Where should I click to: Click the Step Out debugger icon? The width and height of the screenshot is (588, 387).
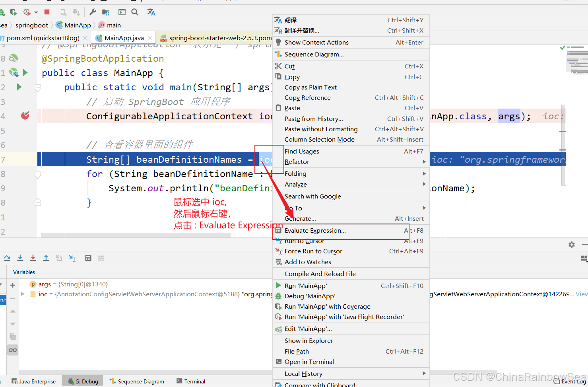click(46, 258)
